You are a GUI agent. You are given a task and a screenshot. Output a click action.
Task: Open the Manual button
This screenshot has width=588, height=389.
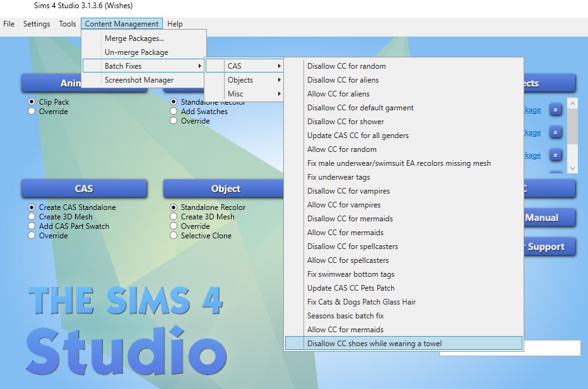tap(550, 218)
